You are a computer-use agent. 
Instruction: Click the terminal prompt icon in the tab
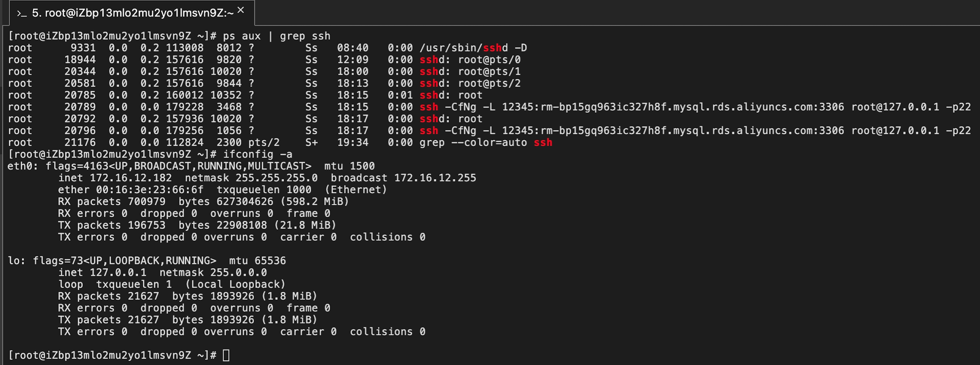(x=21, y=14)
